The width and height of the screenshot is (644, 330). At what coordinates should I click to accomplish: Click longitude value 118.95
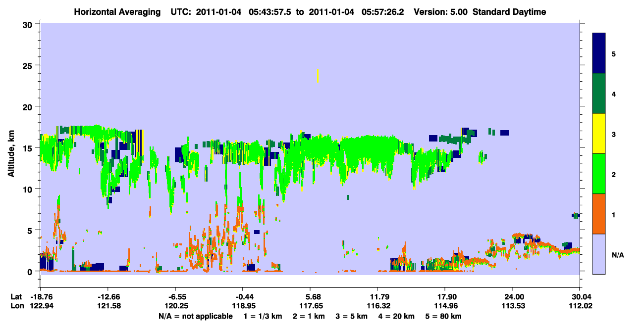(x=243, y=306)
